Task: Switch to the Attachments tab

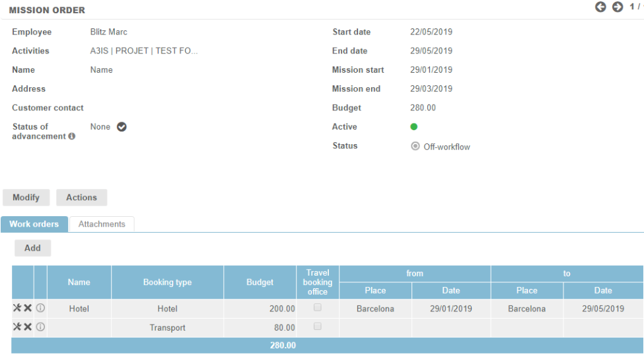Action: 102,224
